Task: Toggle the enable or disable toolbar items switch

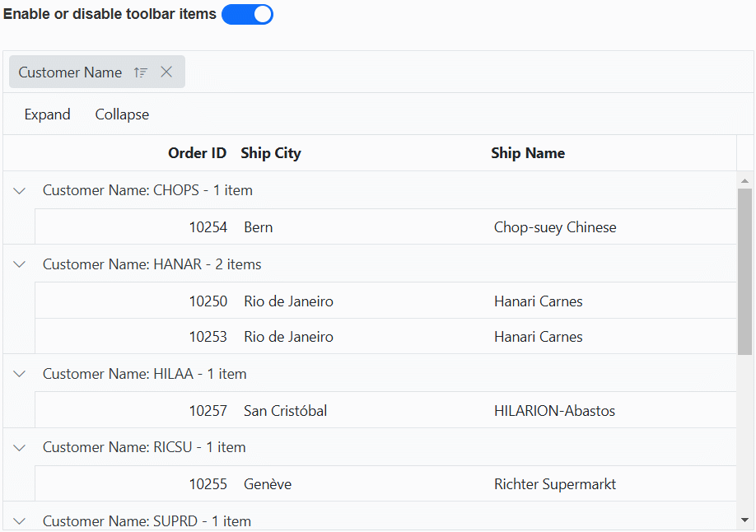Action: point(247,15)
